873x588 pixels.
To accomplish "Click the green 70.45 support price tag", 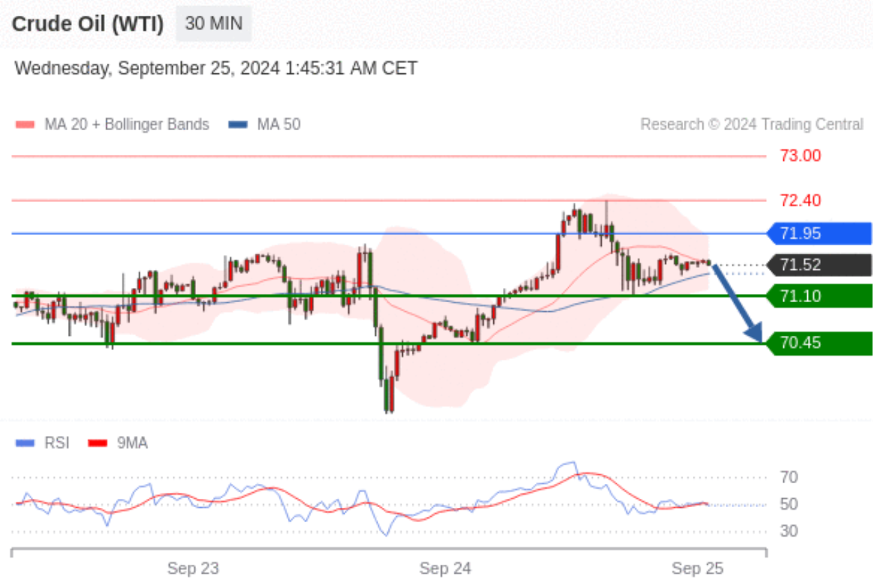I will (820, 343).
